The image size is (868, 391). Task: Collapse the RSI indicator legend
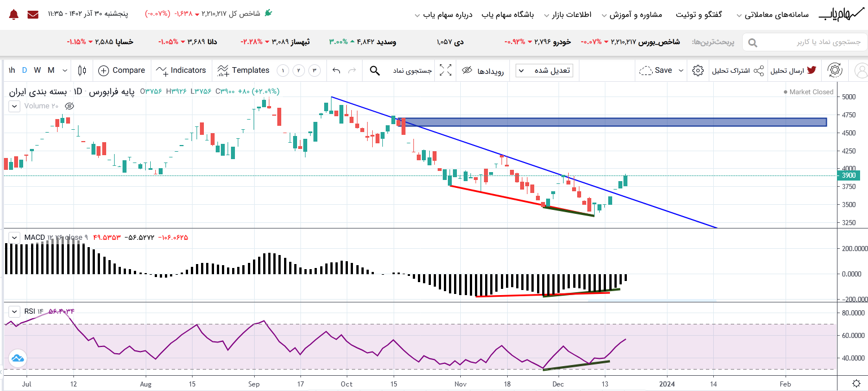pyautogui.click(x=14, y=311)
